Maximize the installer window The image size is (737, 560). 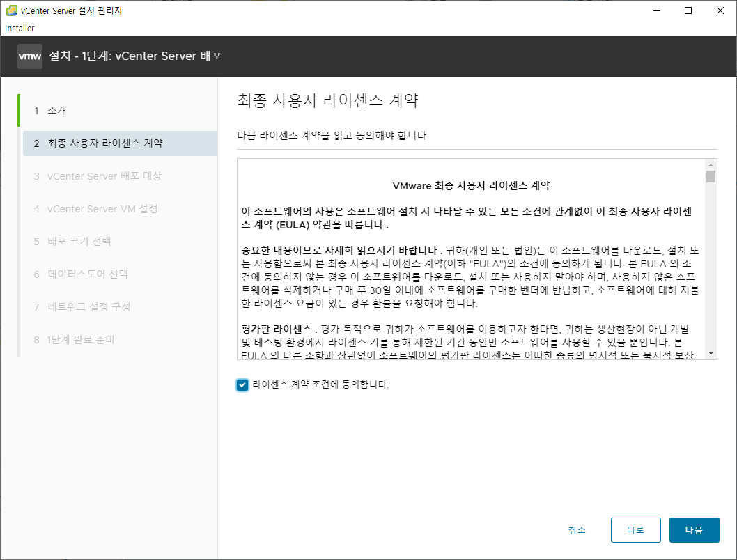click(x=688, y=10)
